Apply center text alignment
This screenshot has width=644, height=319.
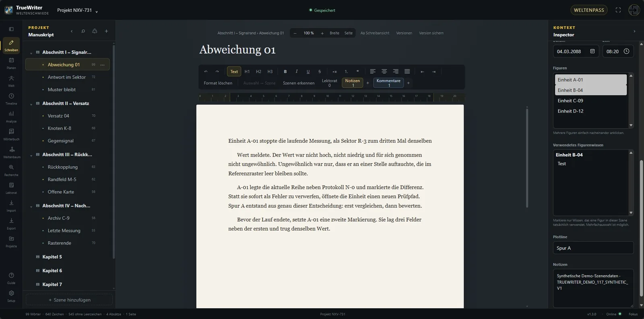384,72
